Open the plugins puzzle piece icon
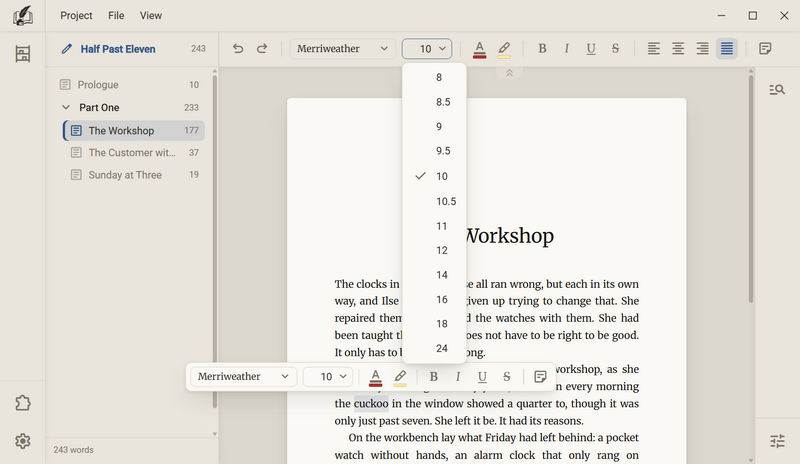 pos(22,403)
